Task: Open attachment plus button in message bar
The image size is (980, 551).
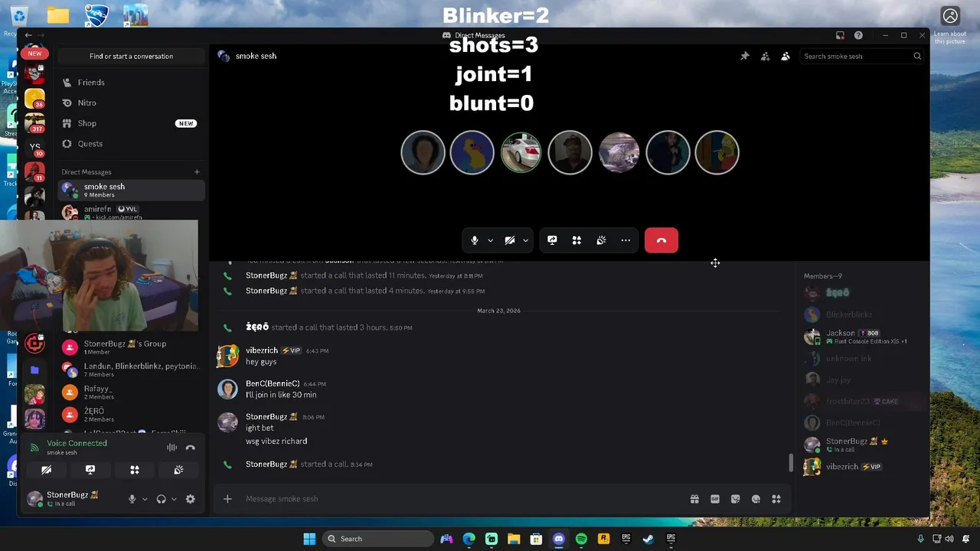Action: tap(227, 499)
